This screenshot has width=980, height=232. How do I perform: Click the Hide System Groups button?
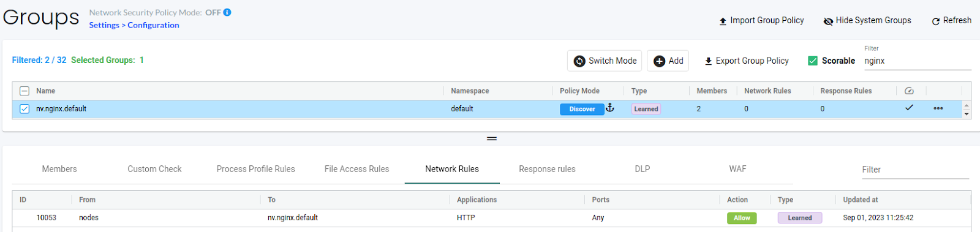[867, 20]
